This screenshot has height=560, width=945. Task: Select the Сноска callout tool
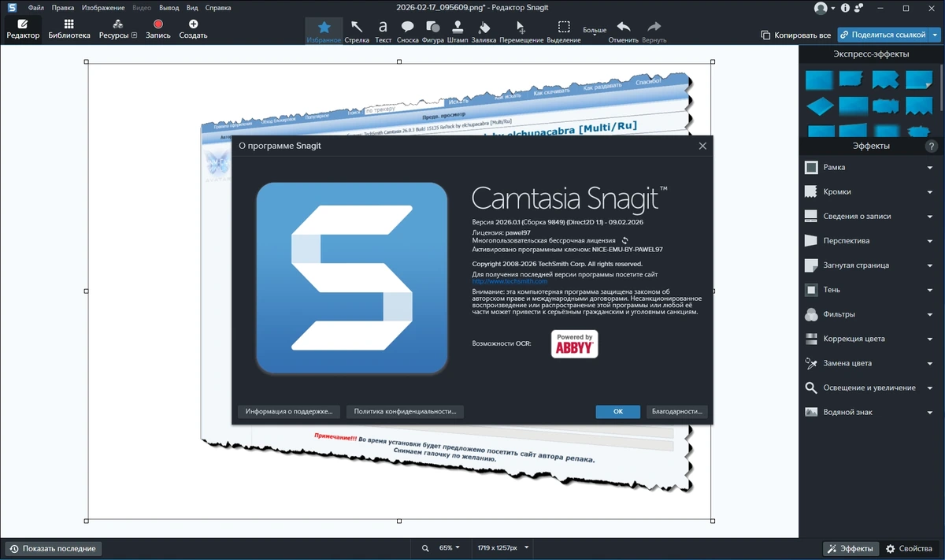coord(407,31)
